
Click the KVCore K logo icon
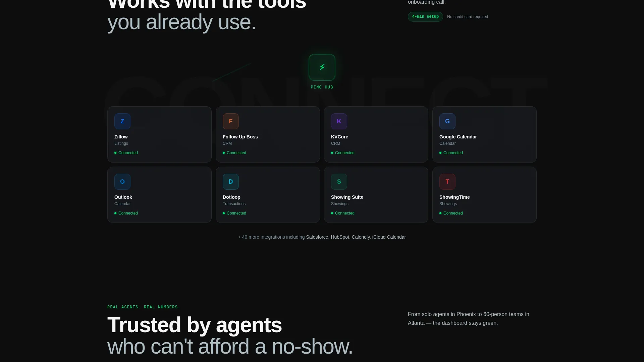point(339,121)
